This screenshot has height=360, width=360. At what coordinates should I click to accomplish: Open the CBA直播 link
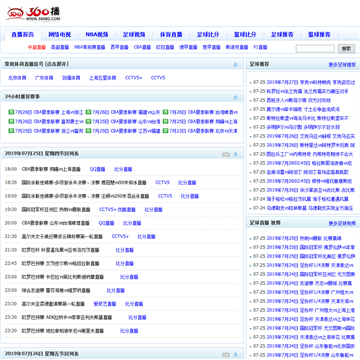[x=142, y=47]
